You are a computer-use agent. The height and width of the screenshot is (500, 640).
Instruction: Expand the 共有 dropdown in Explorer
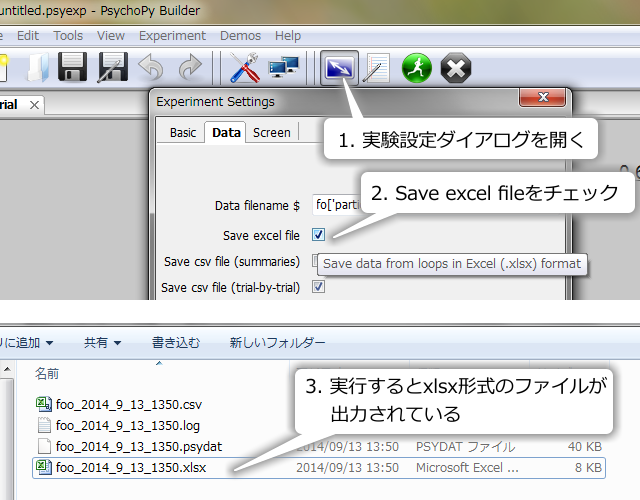[102, 342]
